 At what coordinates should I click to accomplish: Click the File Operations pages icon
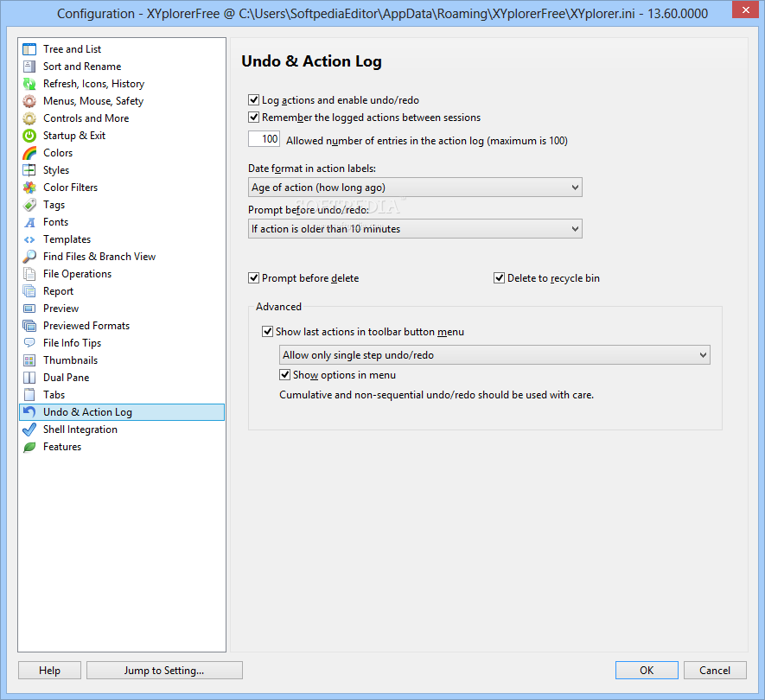pyautogui.click(x=29, y=274)
